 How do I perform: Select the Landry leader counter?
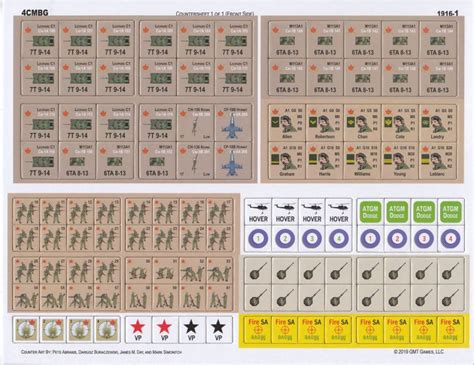pos(438,123)
